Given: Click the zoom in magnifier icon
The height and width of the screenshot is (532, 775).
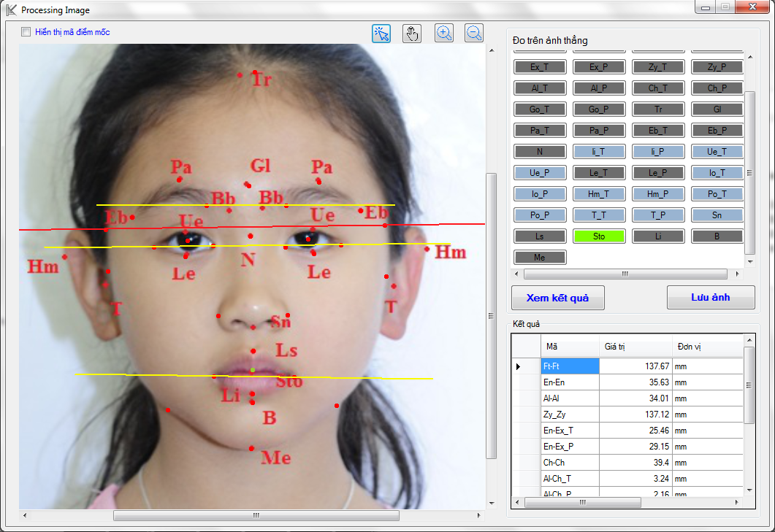Looking at the screenshot, I should [443, 33].
